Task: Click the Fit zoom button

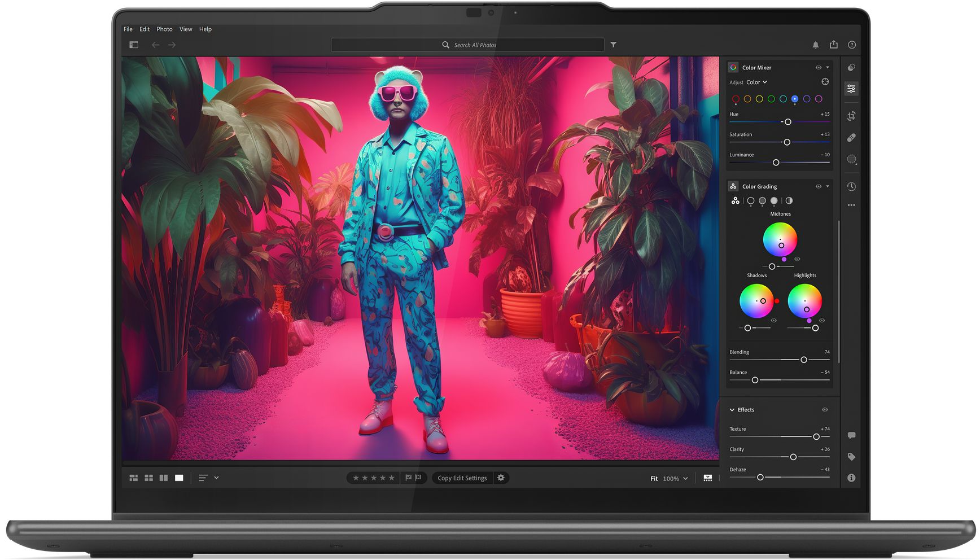Action: pyautogui.click(x=654, y=479)
